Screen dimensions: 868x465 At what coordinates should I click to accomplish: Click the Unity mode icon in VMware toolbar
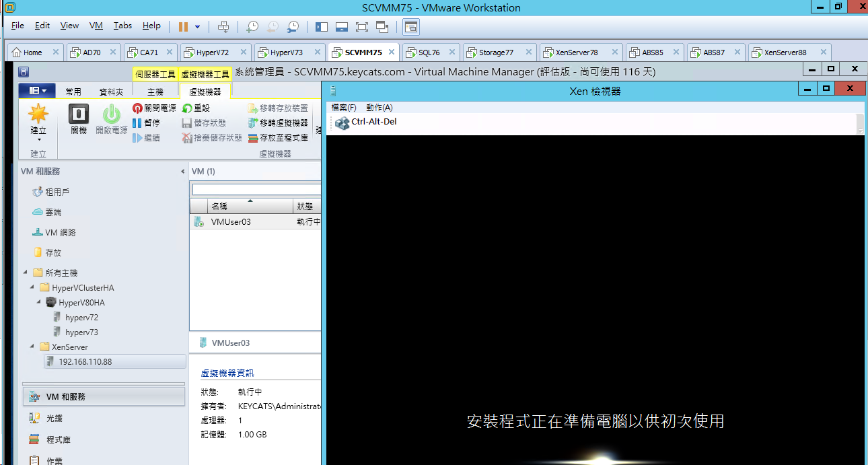point(382,26)
